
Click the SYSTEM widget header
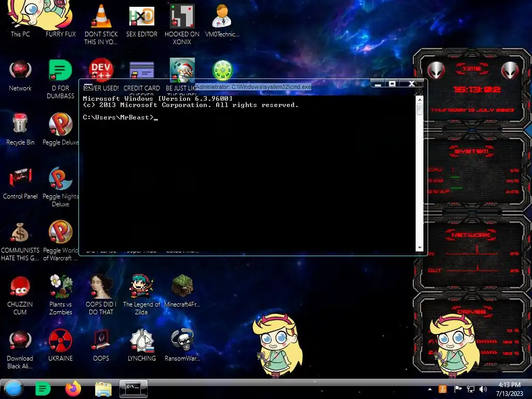click(x=472, y=151)
